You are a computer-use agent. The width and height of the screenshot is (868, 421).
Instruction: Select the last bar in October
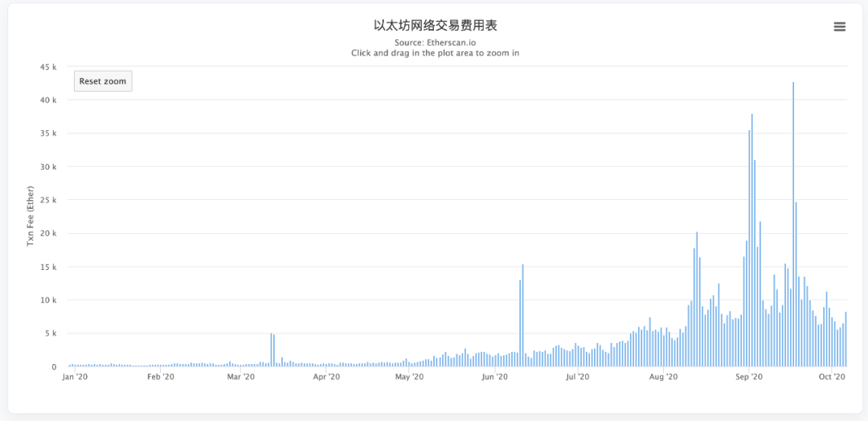point(845,339)
